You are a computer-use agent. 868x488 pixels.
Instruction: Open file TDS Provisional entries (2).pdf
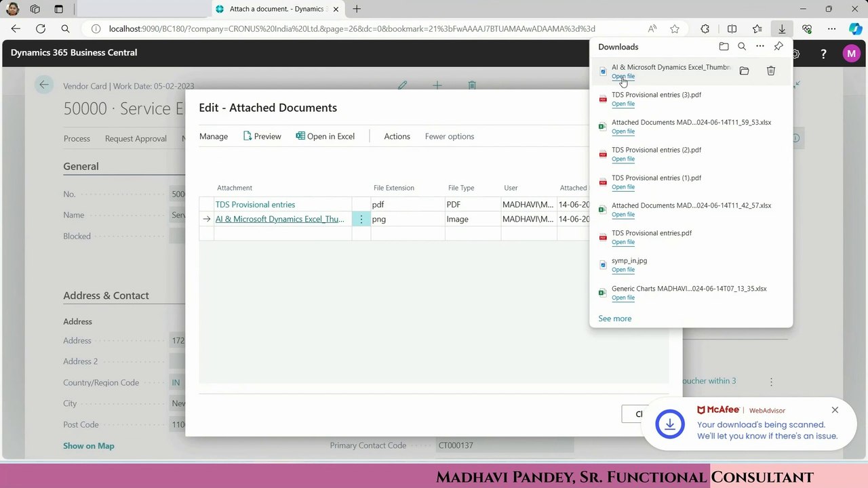(623, 159)
